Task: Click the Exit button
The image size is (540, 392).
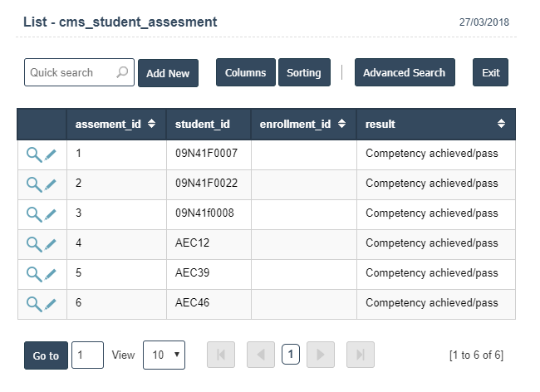Action: 490,72
